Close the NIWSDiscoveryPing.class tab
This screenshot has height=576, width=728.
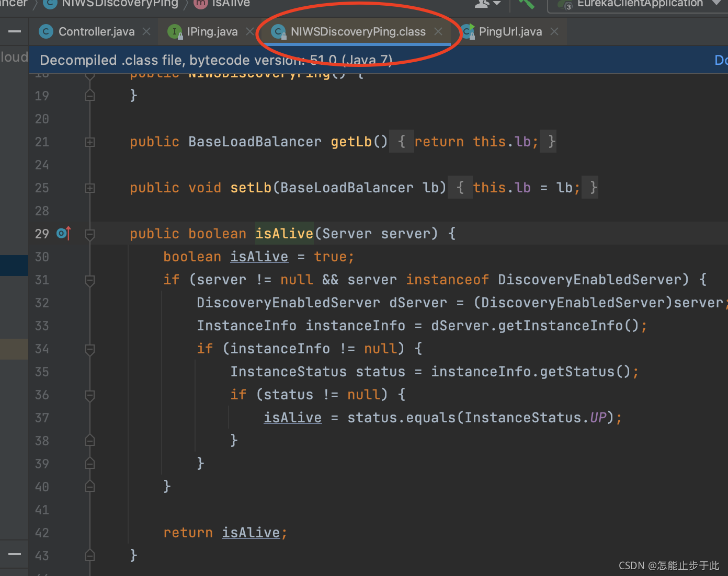pyautogui.click(x=438, y=32)
